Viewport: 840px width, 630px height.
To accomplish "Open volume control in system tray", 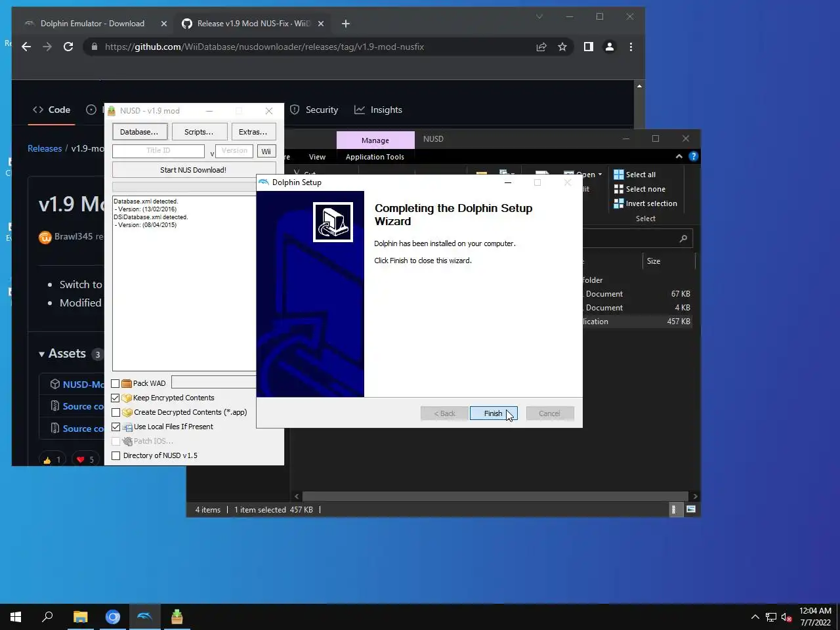I will pyautogui.click(x=787, y=617).
